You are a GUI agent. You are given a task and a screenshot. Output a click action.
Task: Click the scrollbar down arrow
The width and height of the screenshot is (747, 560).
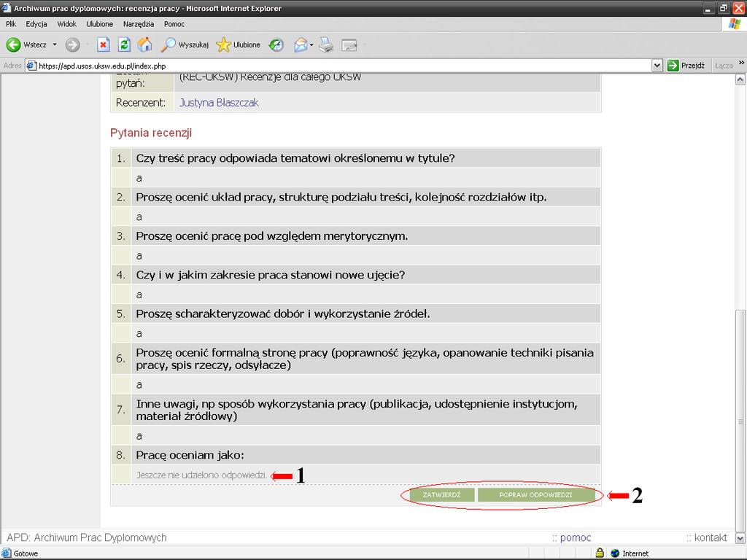pos(740,539)
